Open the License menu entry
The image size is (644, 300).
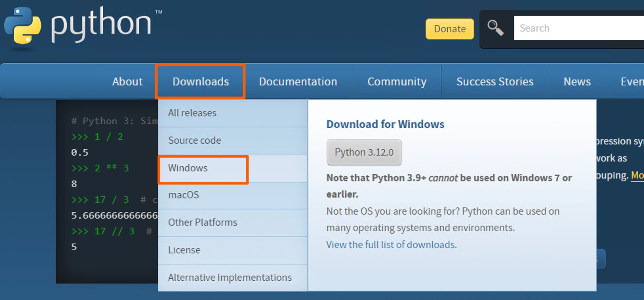(x=184, y=250)
